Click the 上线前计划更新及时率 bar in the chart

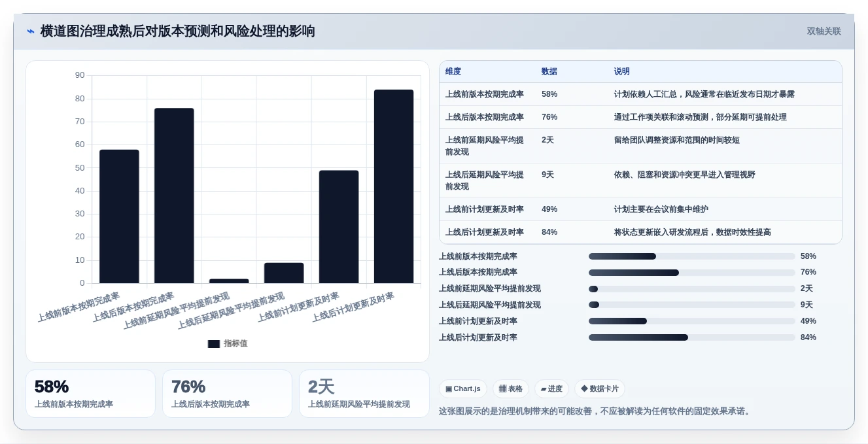pyautogui.click(x=339, y=227)
